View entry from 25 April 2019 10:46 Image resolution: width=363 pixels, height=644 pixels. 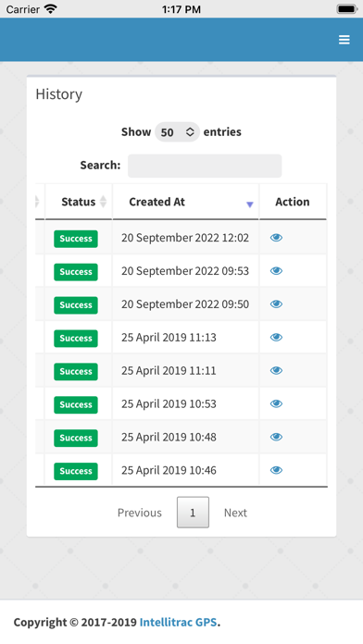coord(276,470)
